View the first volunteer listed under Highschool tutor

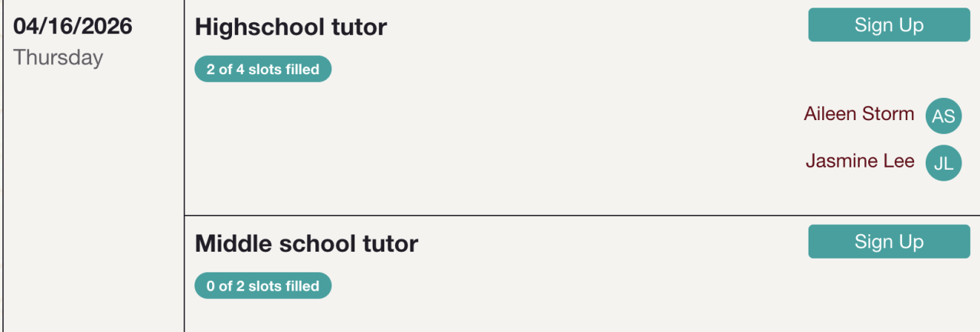click(x=859, y=115)
